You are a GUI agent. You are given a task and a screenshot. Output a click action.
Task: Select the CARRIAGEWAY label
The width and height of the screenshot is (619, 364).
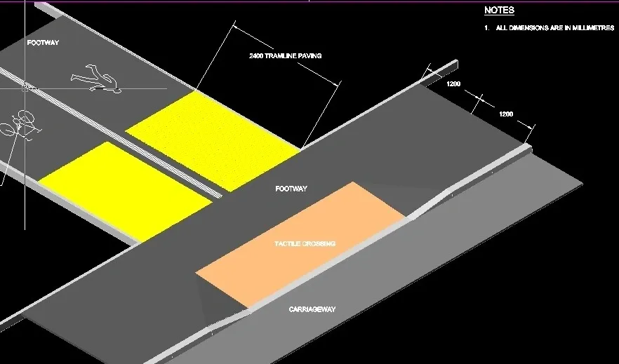[312, 309]
